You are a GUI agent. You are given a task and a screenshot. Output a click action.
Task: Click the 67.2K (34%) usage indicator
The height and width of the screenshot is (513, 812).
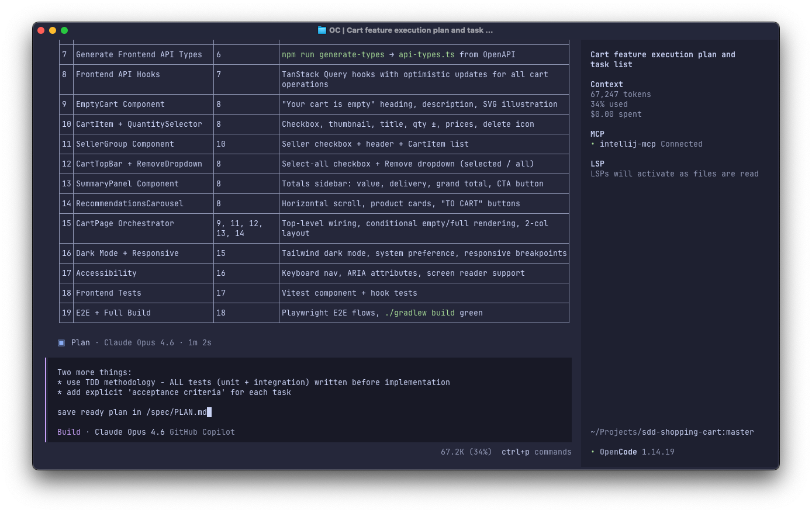click(467, 452)
